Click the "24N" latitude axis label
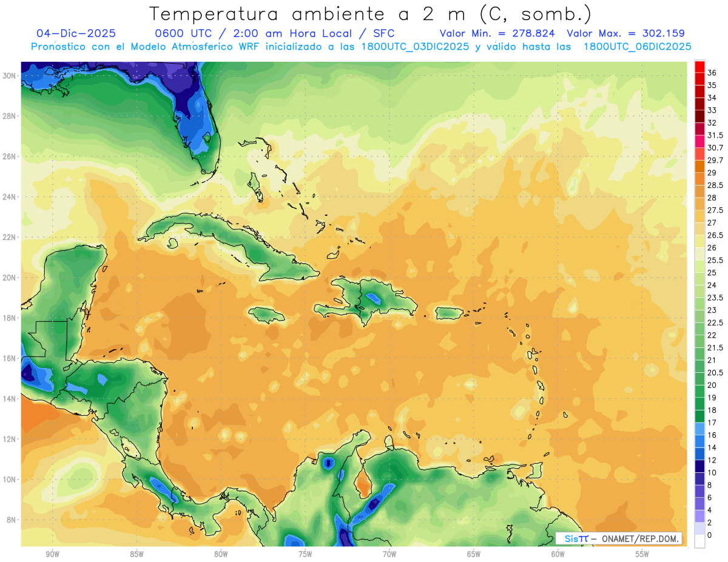Image resolution: width=728 pixels, height=562 pixels. pyautogui.click(x=10, y=197)
